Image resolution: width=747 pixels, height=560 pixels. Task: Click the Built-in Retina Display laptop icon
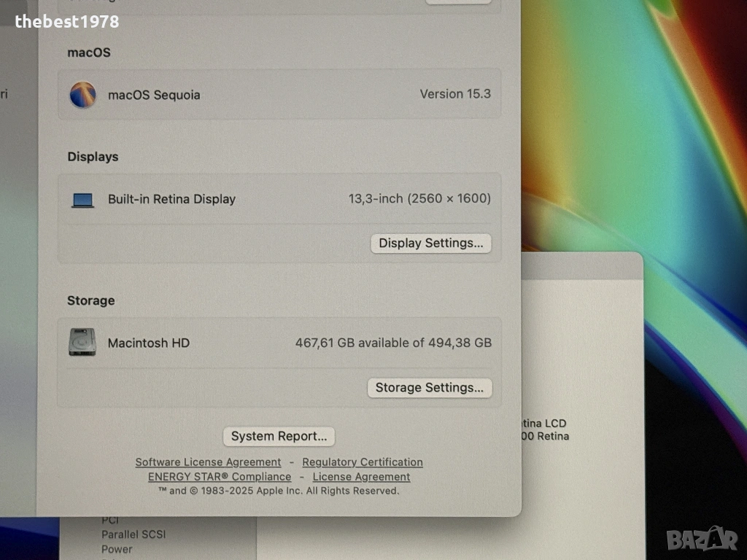coord(82,200)
